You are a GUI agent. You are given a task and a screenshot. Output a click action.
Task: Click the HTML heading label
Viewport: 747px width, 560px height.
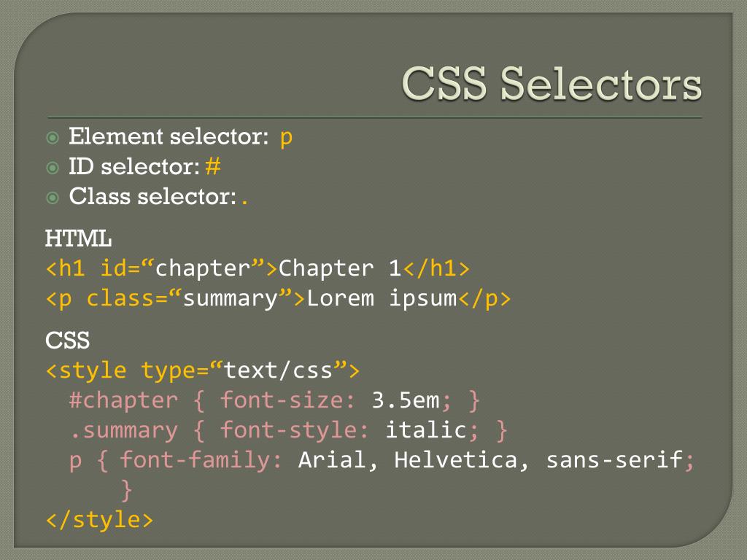pos(78,238)
